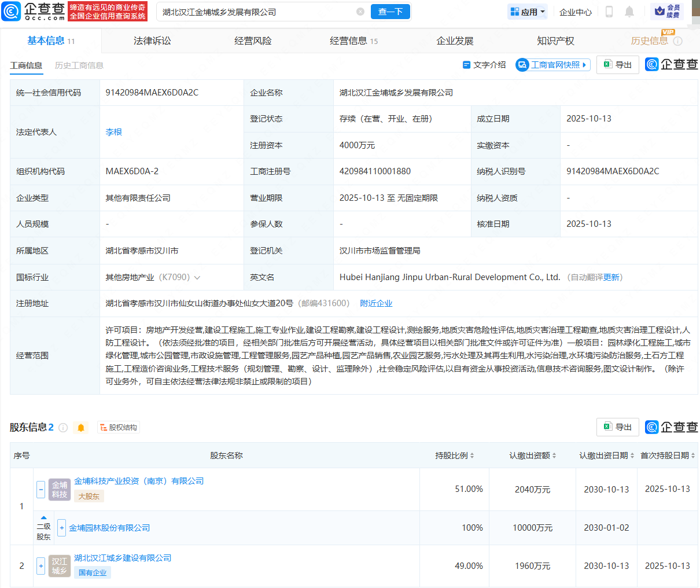700x588 pixels.
Task: Collapse the 金埔科技产业投资 shareholder row
Action: click(40, 490)
